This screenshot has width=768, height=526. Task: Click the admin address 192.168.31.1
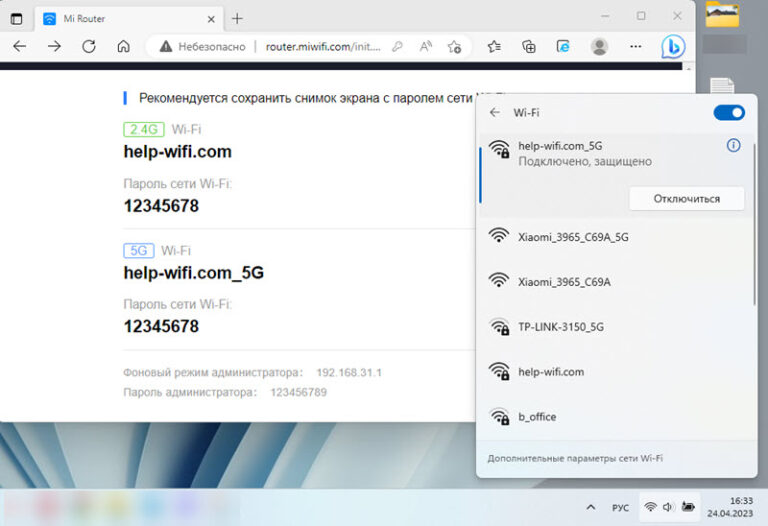click(349, 373)
